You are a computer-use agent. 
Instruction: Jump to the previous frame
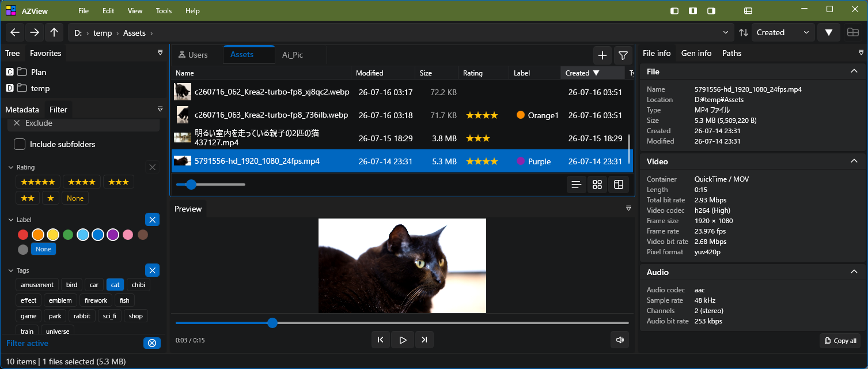tap(381, 340)
